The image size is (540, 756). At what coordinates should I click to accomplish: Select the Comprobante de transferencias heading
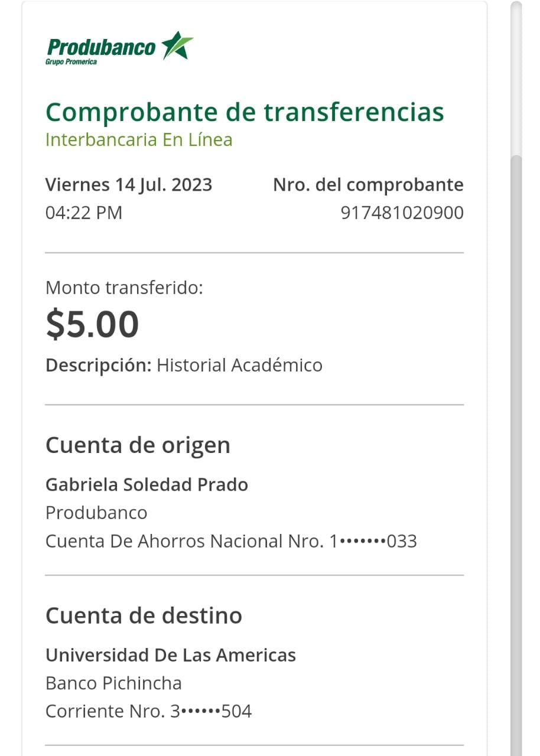click(x=245, y=112)
